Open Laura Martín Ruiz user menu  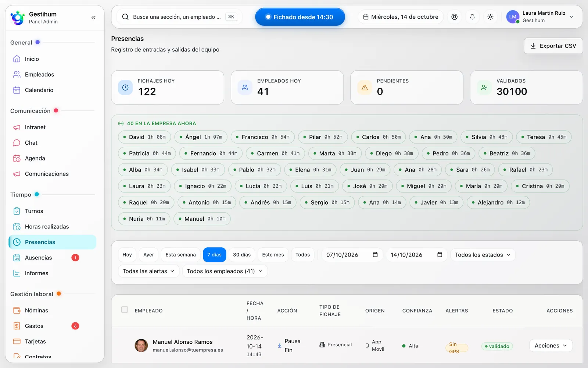click(x=540, y=17)
